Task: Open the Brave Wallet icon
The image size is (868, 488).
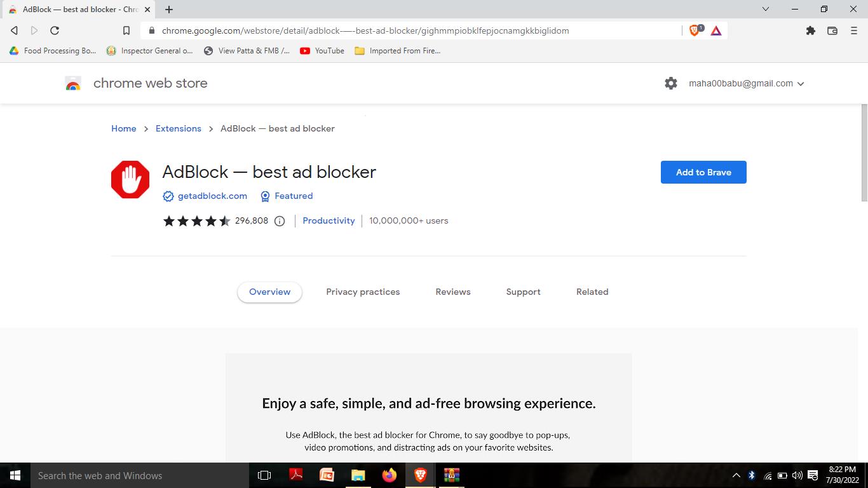Action: [x=832, y=30]
